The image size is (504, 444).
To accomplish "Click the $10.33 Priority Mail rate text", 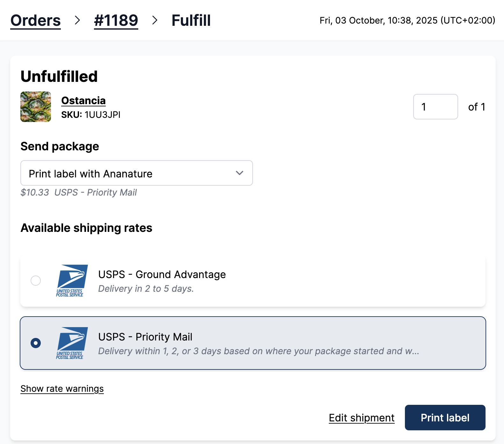I will coord(79,192).
